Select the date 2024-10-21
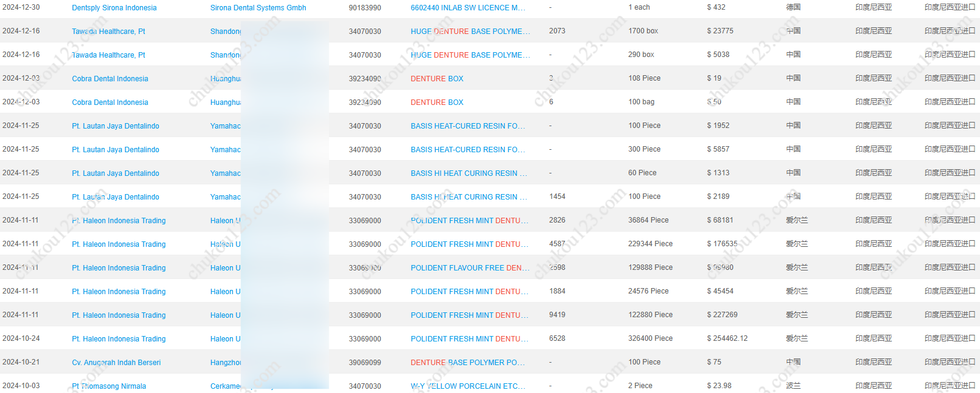The image size is (980, 393). [x=21, y=362]
